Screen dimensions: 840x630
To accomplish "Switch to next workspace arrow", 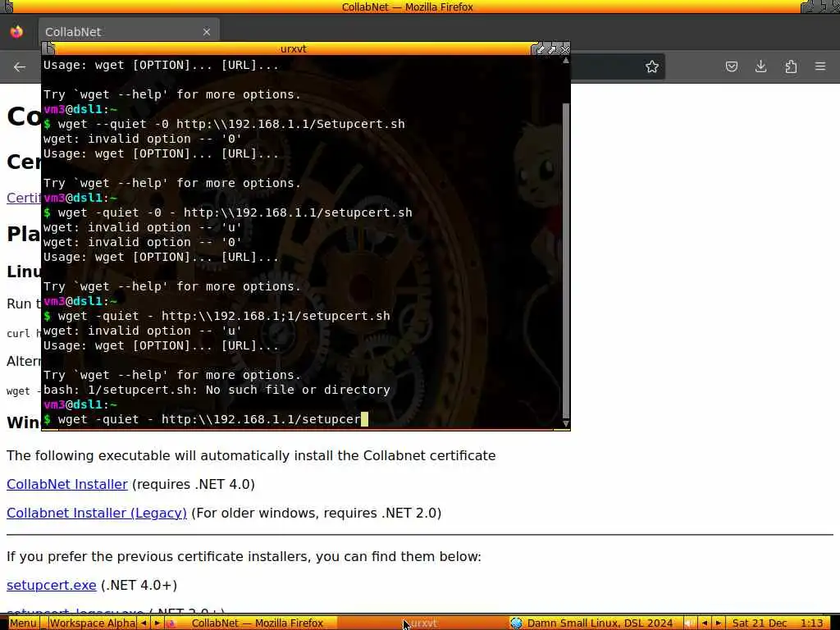I will 157,623.
